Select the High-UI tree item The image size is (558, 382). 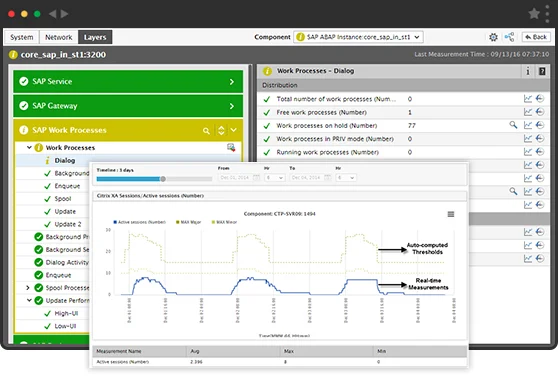point(66,313)
